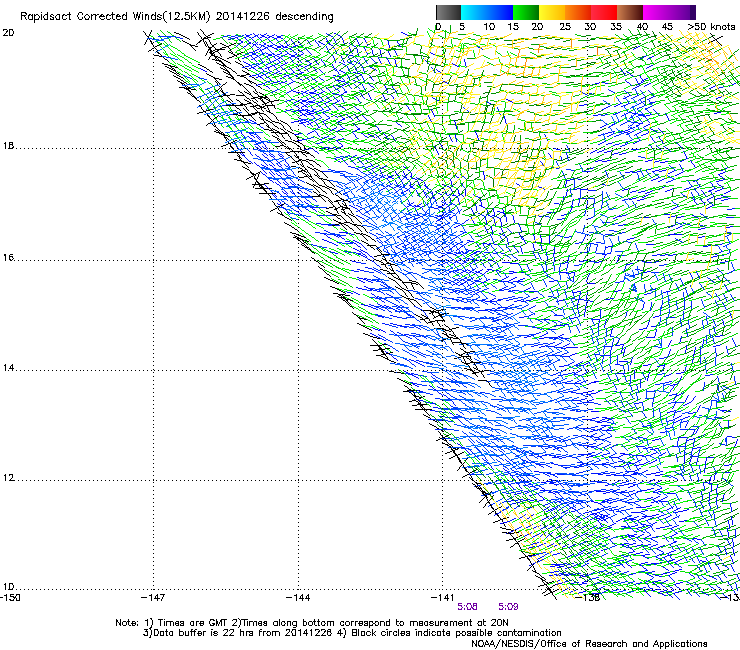
Task: Click the orange 25–30 knots legend swatch
Action: point(578,12)
